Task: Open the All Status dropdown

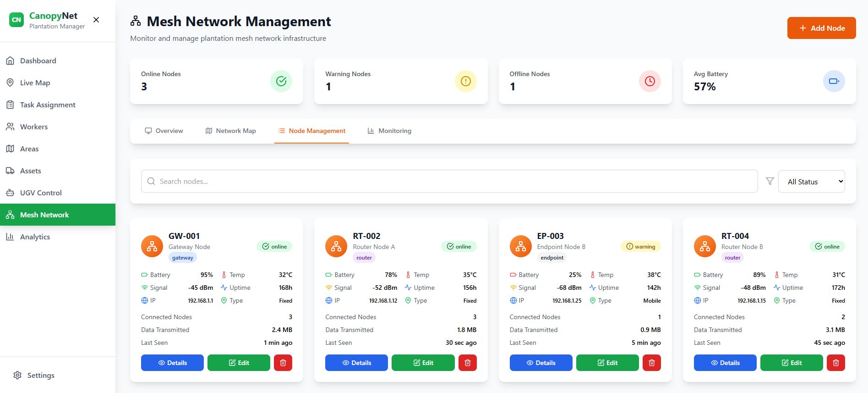Action: coord(812,182)
